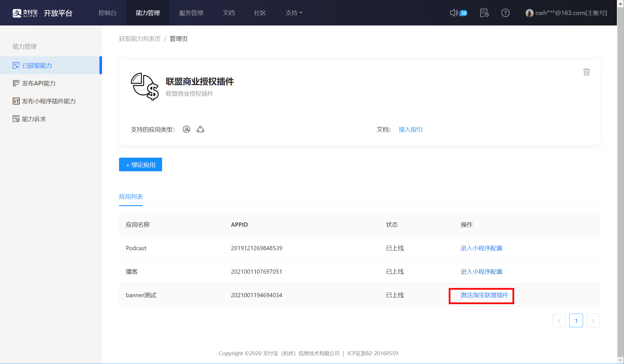Click the Alipay mini program app type icon
Viewport: 624px width, 364px height.
click(x=186, y=129)
